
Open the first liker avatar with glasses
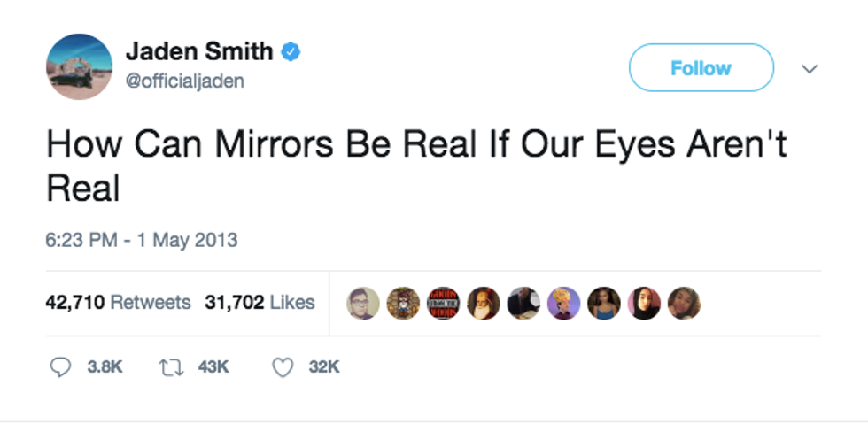tap(363, 303)
